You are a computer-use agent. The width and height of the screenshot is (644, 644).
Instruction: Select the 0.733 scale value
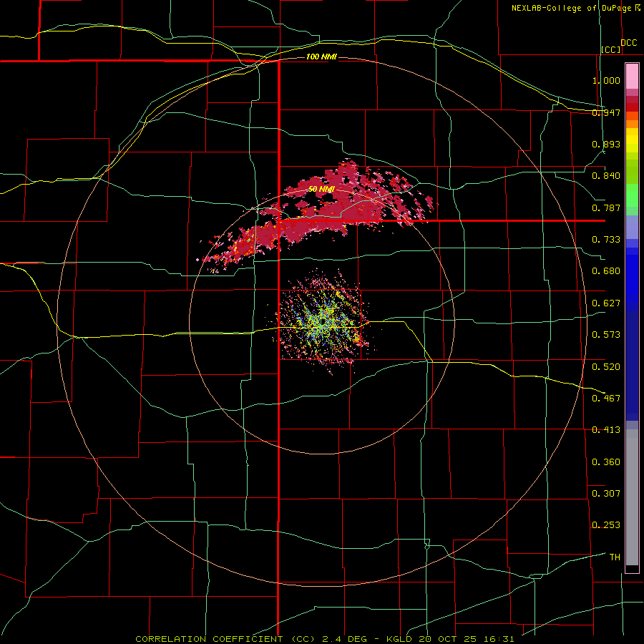(606, 240)
